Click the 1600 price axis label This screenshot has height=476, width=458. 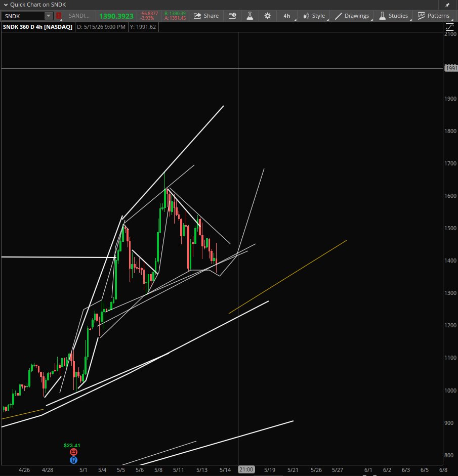click(x=450, y=196)
